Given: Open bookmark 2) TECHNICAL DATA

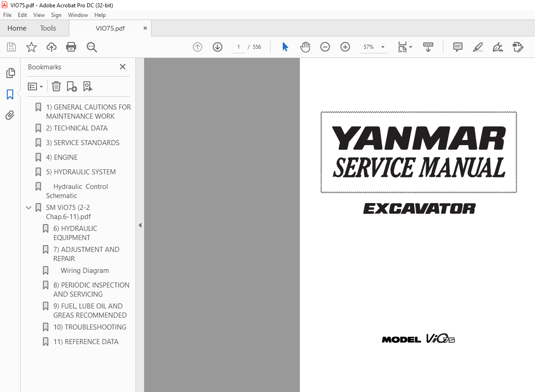Looking at the screenshot, I should coord(77,128).
